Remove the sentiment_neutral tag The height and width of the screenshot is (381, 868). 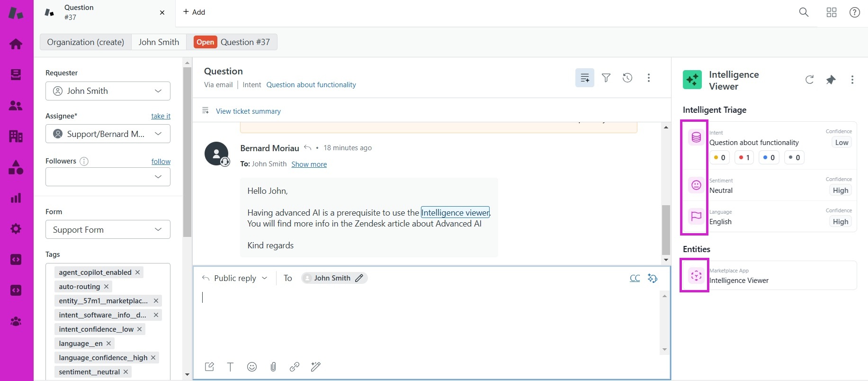[x=125, y=372]
